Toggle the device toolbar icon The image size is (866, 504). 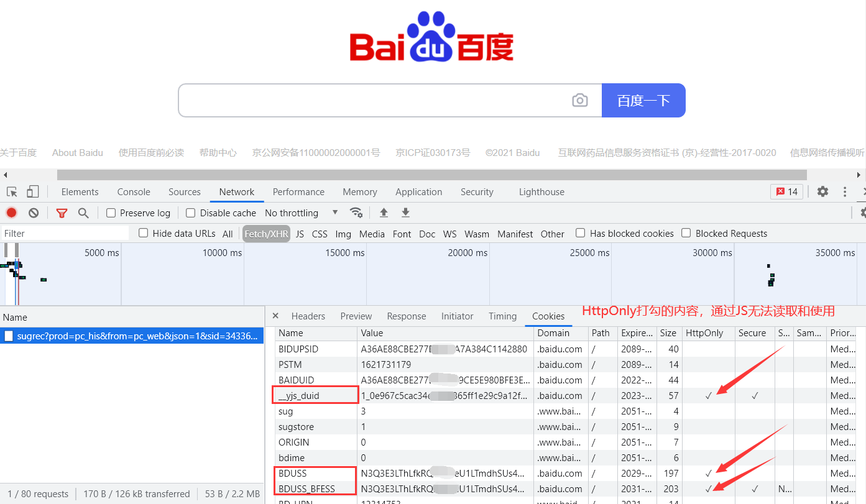pyautogui.click(x=33, y=191)
